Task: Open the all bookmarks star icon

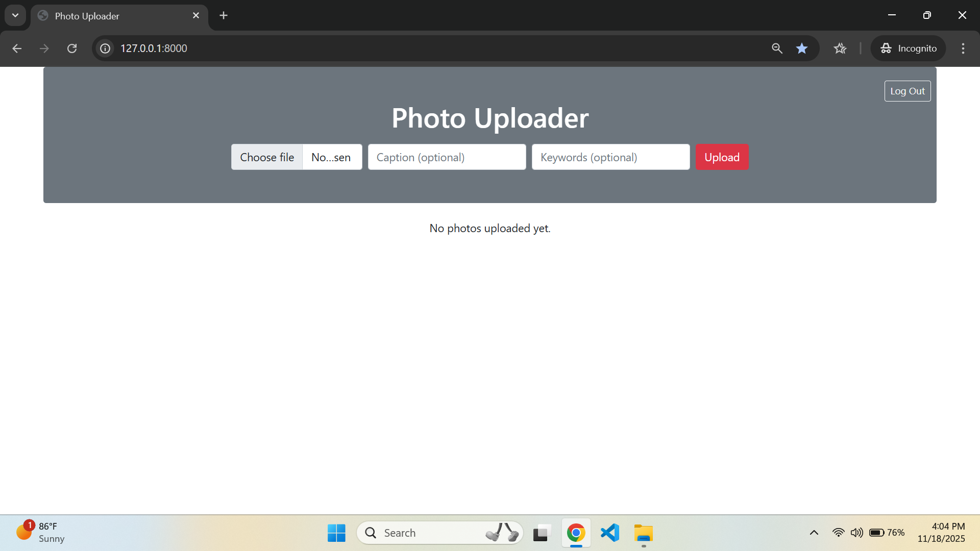Action: point(840,48)
